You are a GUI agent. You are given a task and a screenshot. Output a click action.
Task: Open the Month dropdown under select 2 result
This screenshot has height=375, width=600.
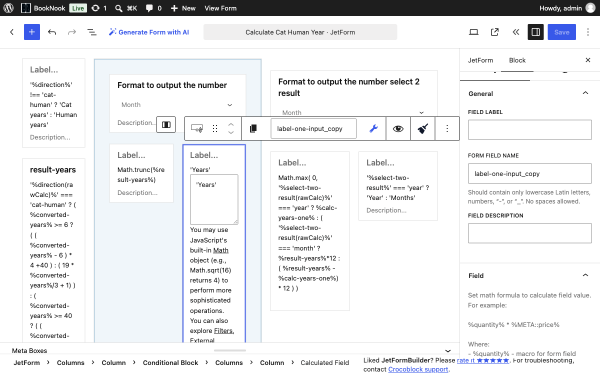354,112
